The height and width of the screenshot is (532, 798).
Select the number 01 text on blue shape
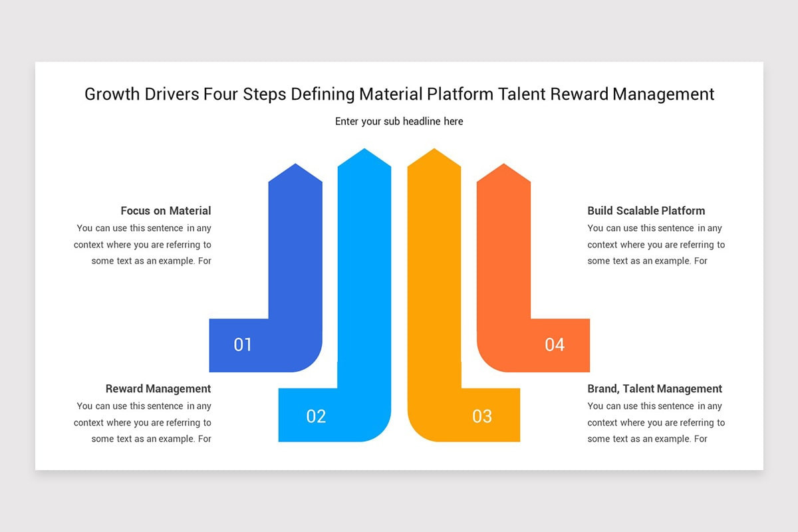pos(243,344)
